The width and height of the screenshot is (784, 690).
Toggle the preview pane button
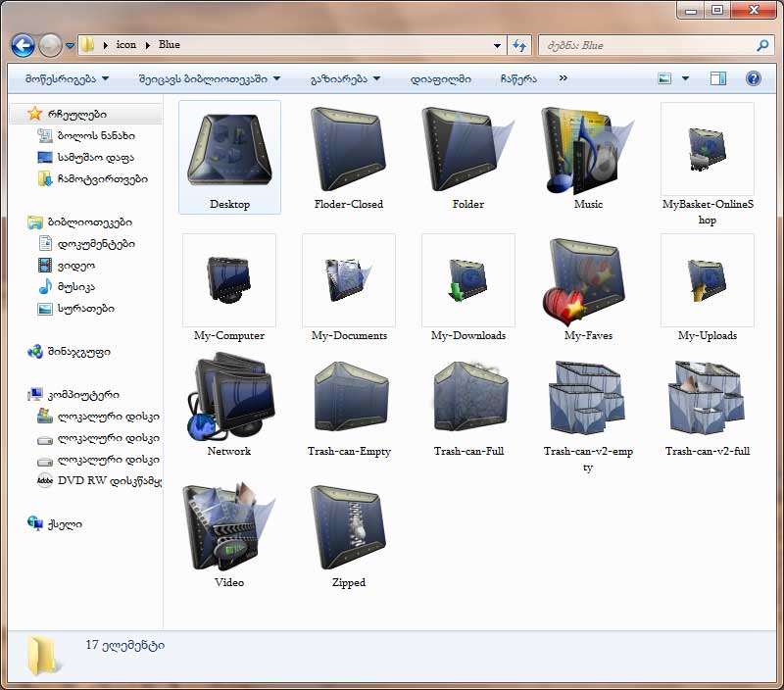click(x=718, y=78)
